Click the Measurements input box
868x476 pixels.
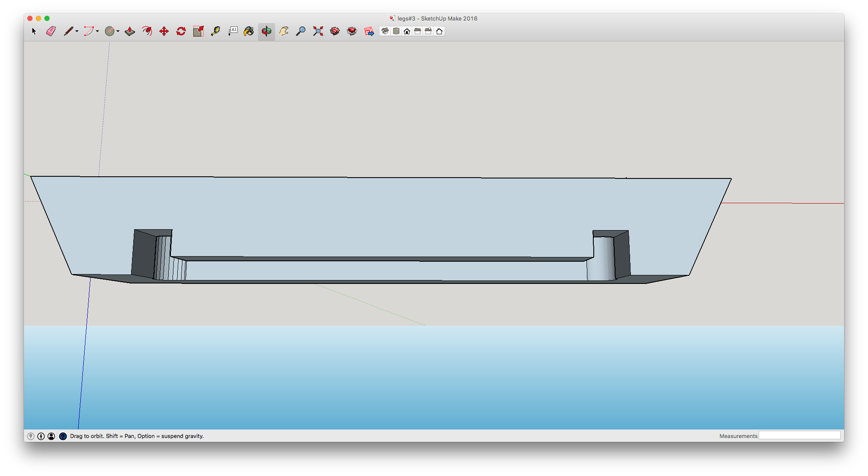pos(799,435)
